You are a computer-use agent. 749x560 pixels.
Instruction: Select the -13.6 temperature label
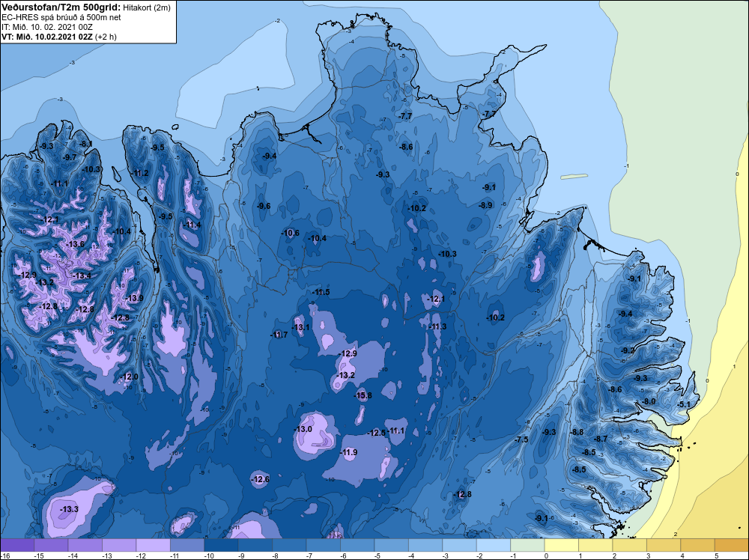click(75, 244)
